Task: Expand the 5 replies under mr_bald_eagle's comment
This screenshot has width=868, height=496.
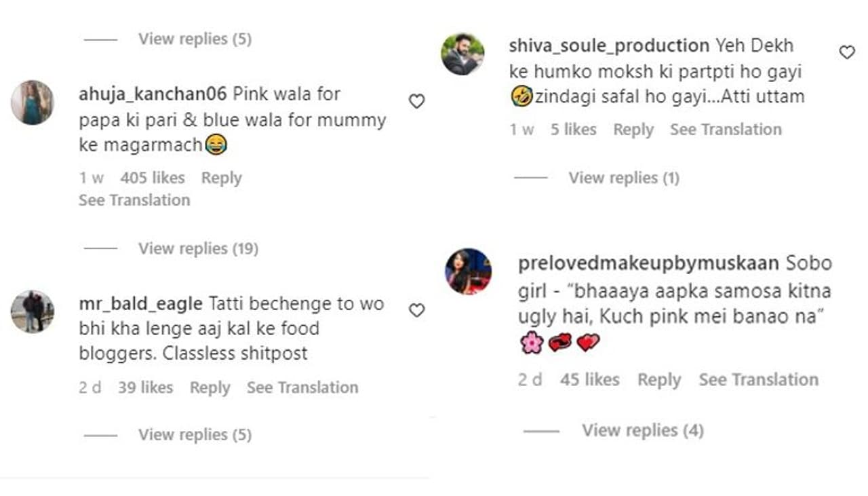Action: (x=195, y=434)
